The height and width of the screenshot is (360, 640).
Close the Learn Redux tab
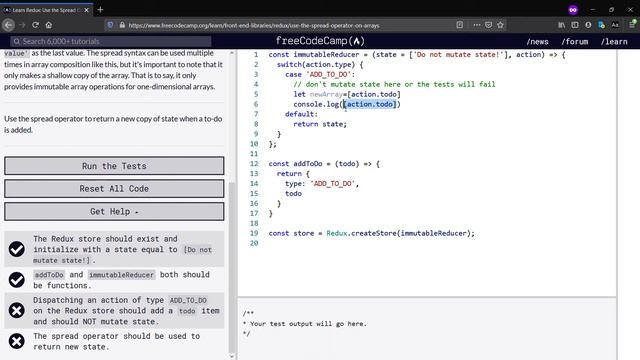pyautogui.click(x=87, y=10)
